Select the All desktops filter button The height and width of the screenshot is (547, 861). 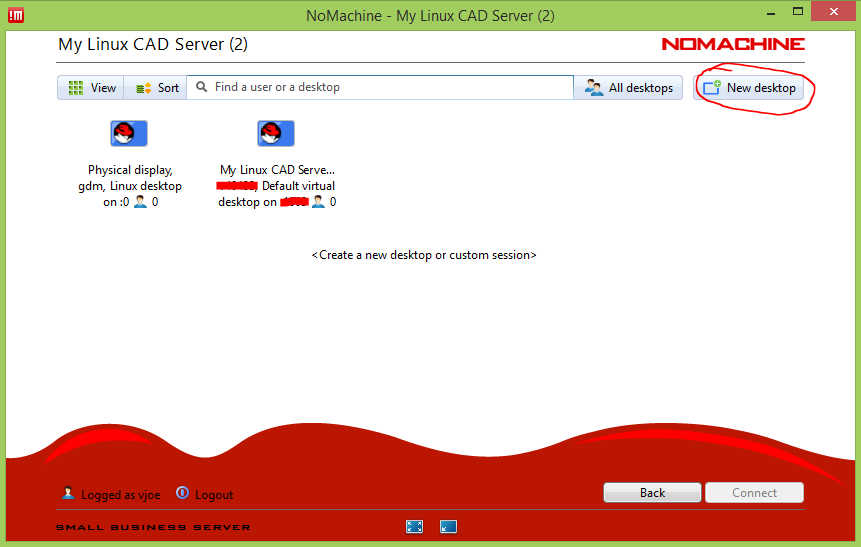click(x=628, y=88)
